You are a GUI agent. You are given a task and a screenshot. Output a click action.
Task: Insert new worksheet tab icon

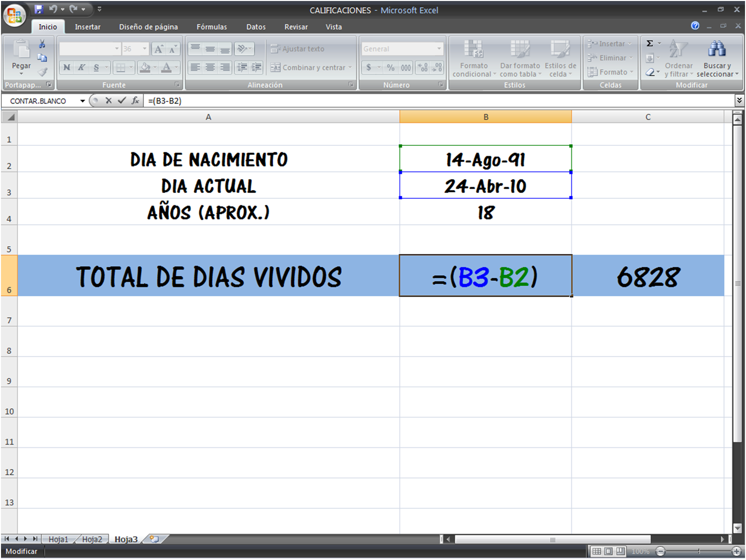(155, 539)
